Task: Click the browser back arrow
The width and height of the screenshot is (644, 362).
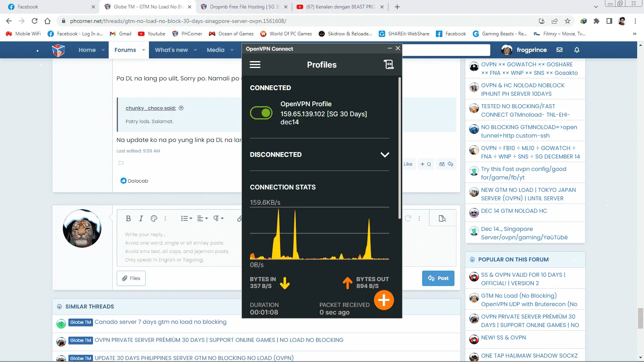Action: tap(9, 21)
